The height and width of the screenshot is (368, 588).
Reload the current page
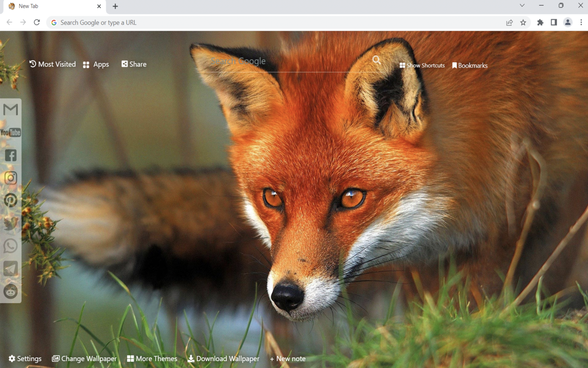click(x=37, y=23)
